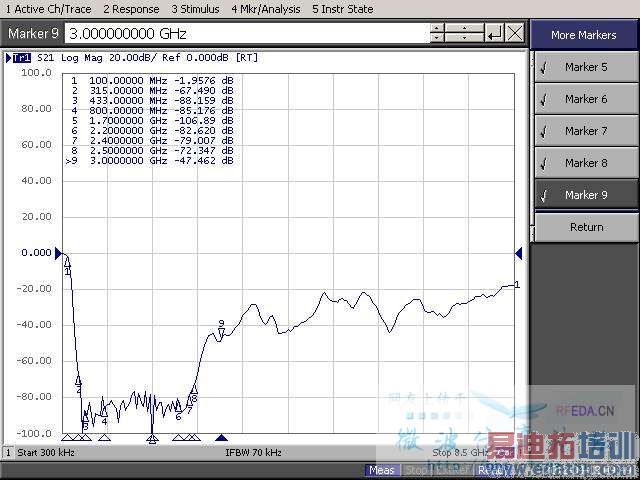This screenshot has width=640, height=480.
Task: Confirm the marker value with the enter arrow button
Action: click(x=494, y=33)
